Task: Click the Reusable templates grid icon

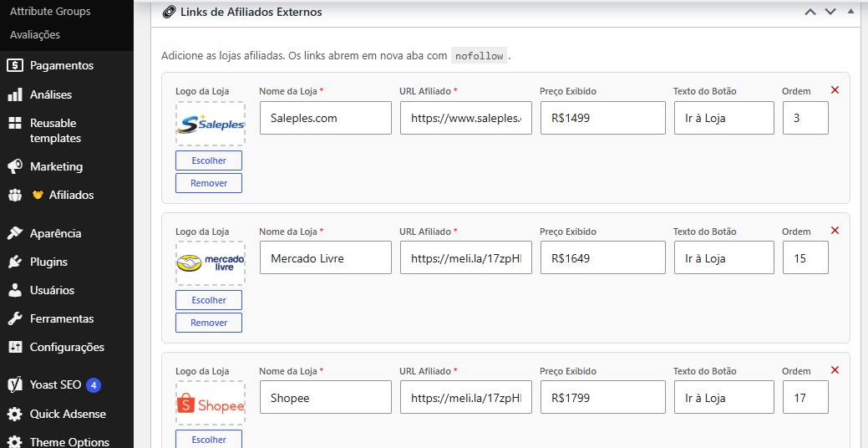Action: tap(15, 123)
